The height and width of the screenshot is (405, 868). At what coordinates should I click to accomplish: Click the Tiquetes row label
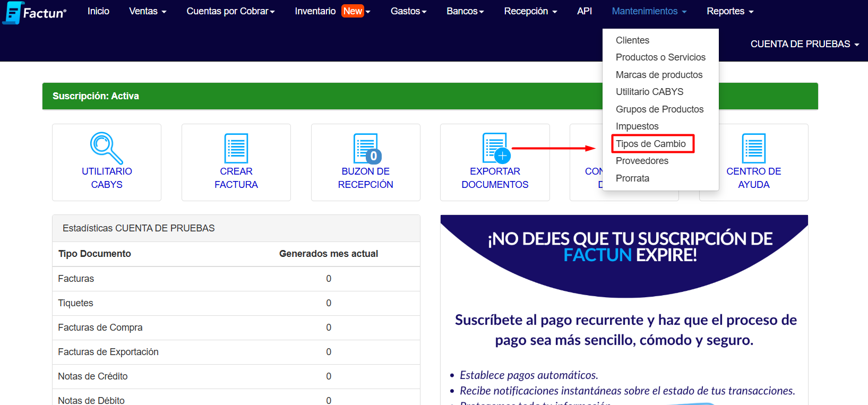(x=75, y=303)
